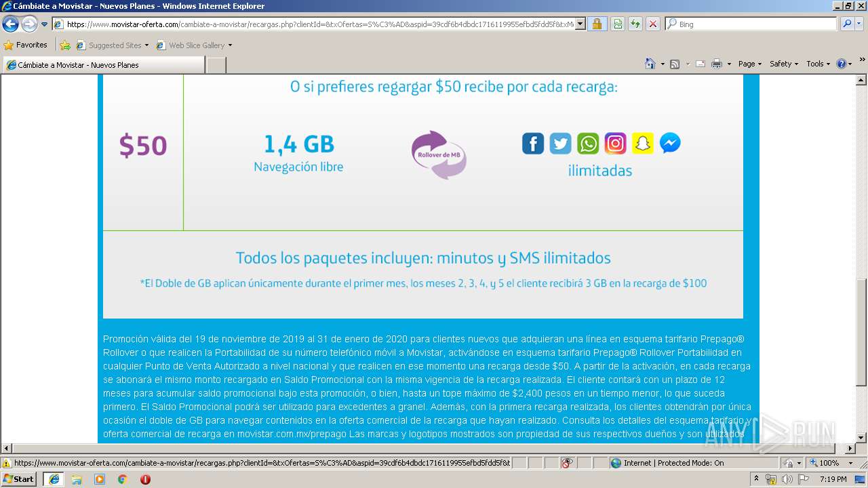Click the Snapchat icon on the page
868x488 pixels.
point(643,143)
